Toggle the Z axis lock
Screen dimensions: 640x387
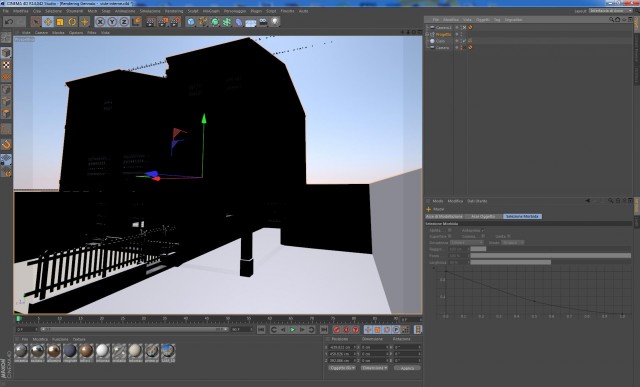point(124,22)
